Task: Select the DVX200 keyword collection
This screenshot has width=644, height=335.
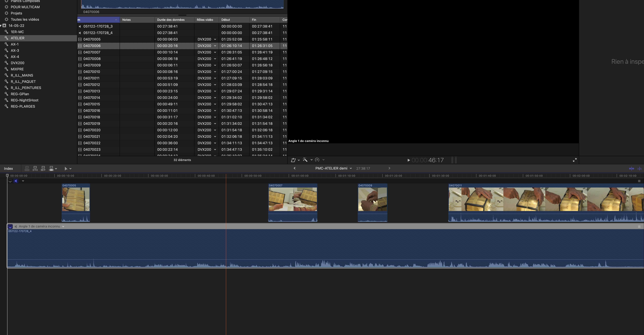Action: click(17, 63)
